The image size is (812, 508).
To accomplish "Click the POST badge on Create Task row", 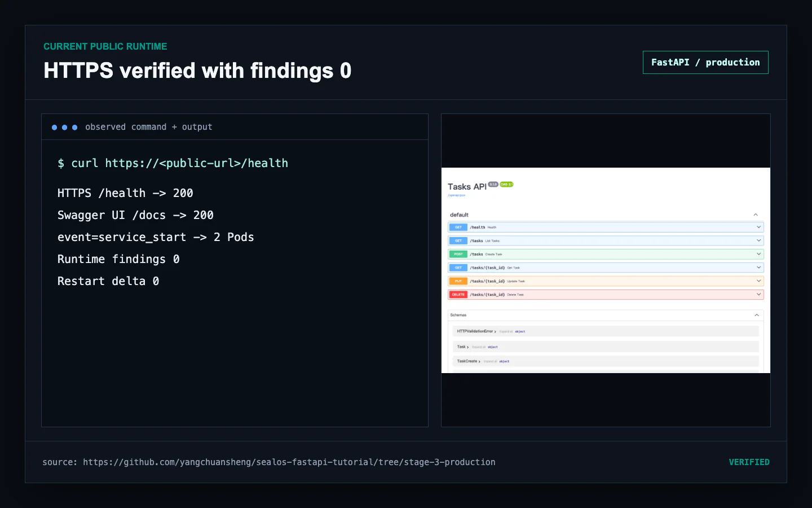I will pyautogui.click(x=458, y=255).
